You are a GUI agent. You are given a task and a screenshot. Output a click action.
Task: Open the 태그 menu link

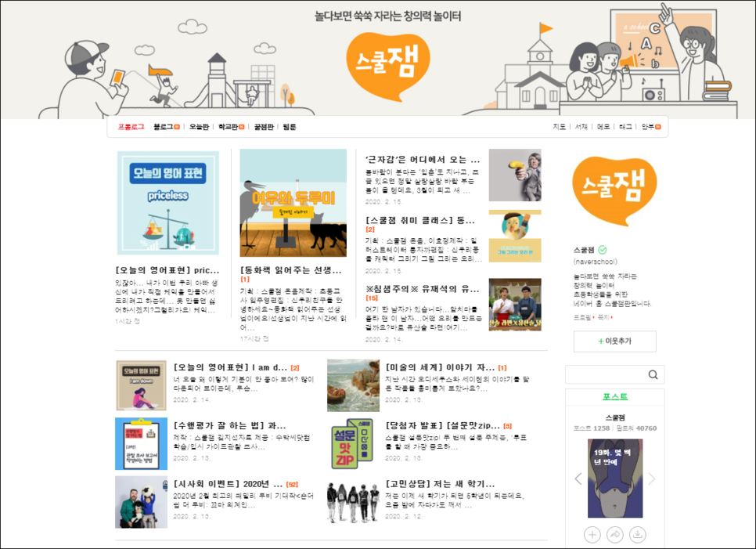point(625,127)
